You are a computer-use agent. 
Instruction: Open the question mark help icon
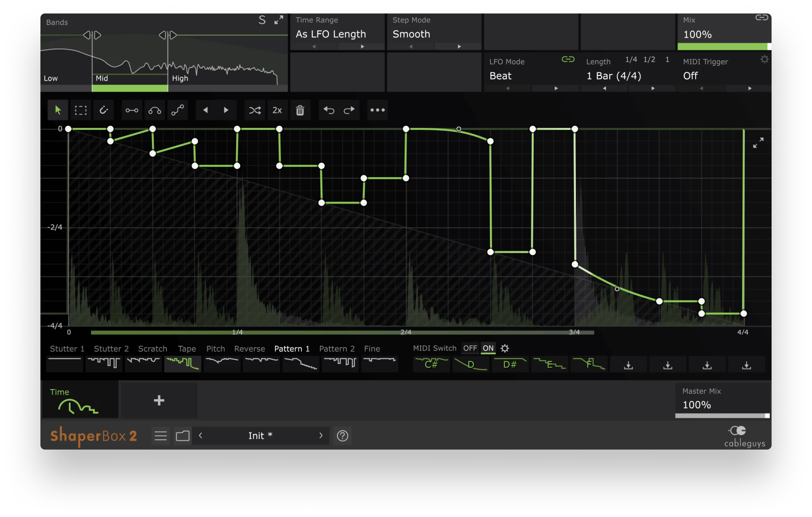click(x=342, y=436)
